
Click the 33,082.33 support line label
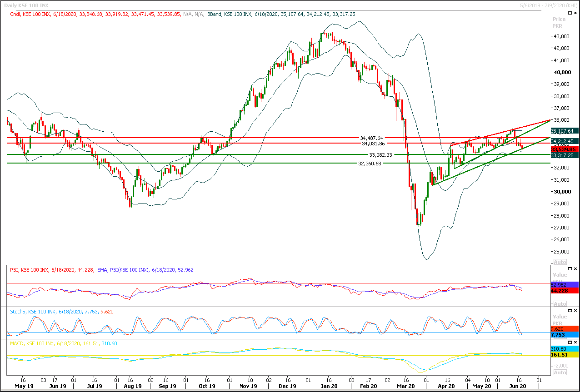click(380, 155)
